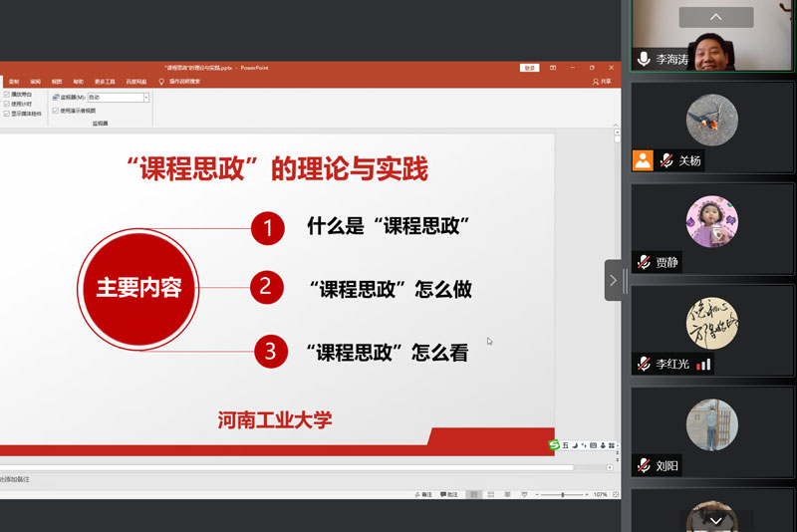Click 操作说明搜索 search box text
Viewport: 797px width, 532px height.
pos(184,82)
